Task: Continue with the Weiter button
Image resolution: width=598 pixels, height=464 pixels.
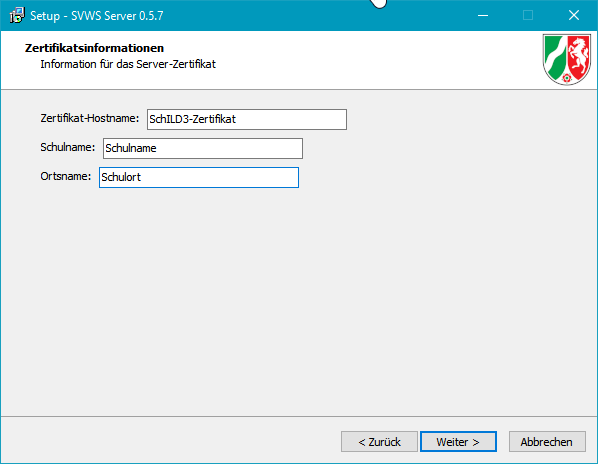Action: coord(458,442)
